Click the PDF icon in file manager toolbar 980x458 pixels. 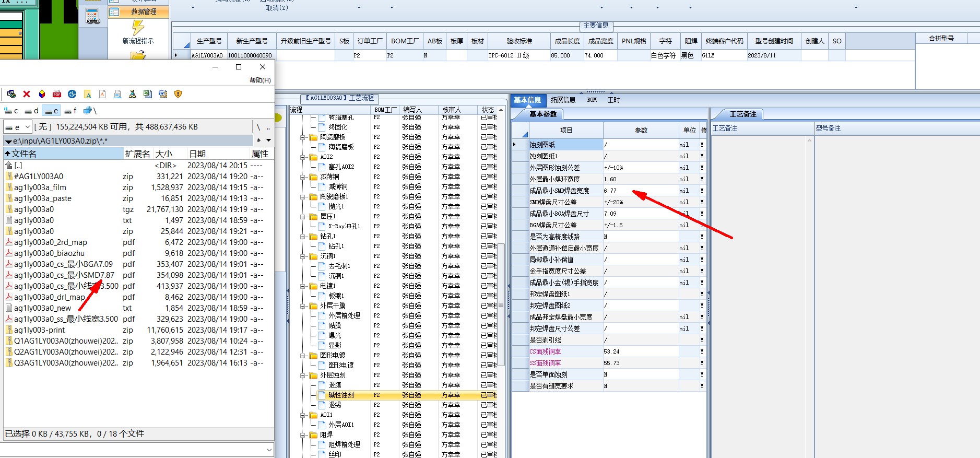(x=57, y=94)
